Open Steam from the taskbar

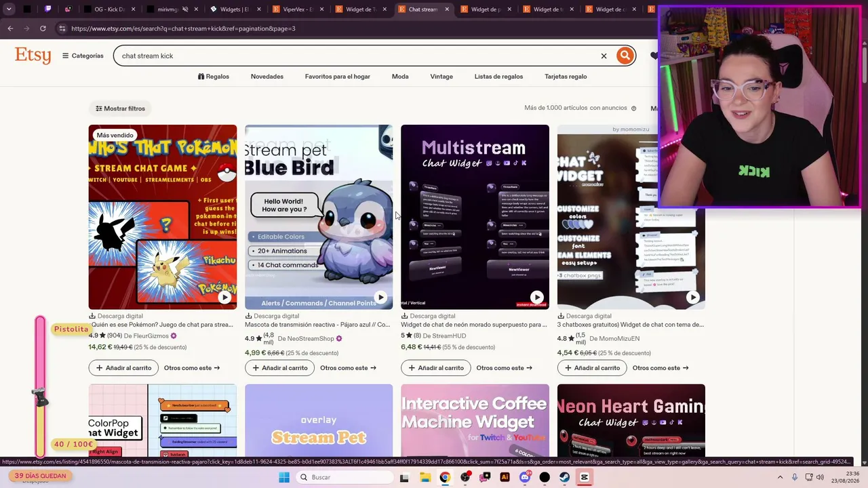564,477
